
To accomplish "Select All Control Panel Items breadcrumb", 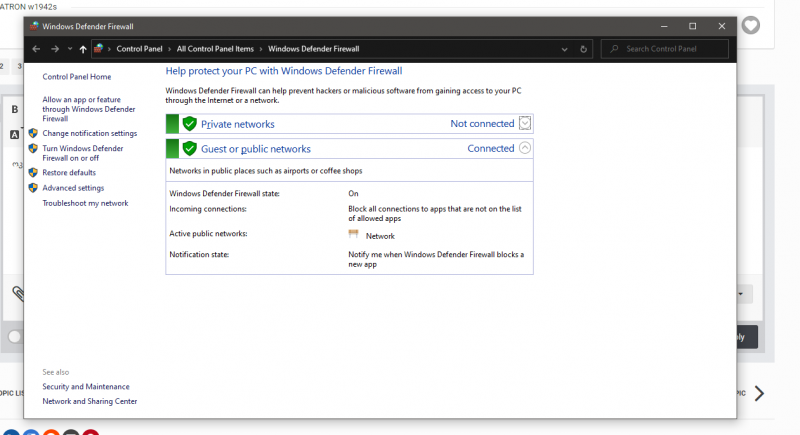I will pyautogui.click(x=217, y=48).
